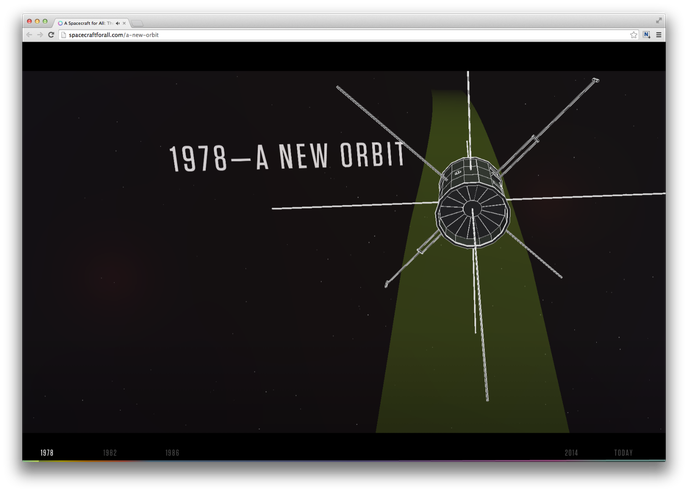The height and width of the screenshot is (493, 688).
Task: Jump to 1982 on the timeline
Action: pyautogui.click(x=110, y=453)
